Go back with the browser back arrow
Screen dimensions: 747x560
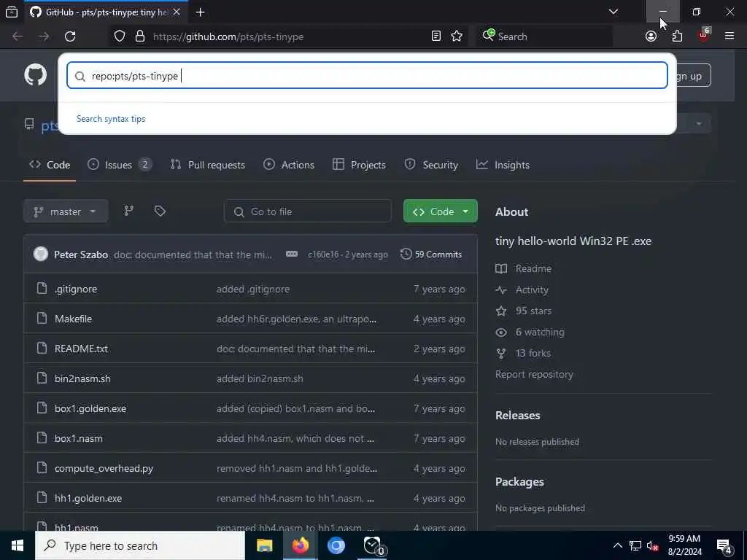tap(18, 36)
